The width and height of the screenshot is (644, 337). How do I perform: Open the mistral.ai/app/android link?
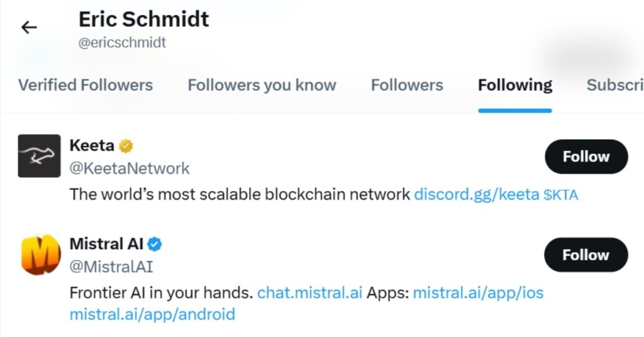point(152,314)
